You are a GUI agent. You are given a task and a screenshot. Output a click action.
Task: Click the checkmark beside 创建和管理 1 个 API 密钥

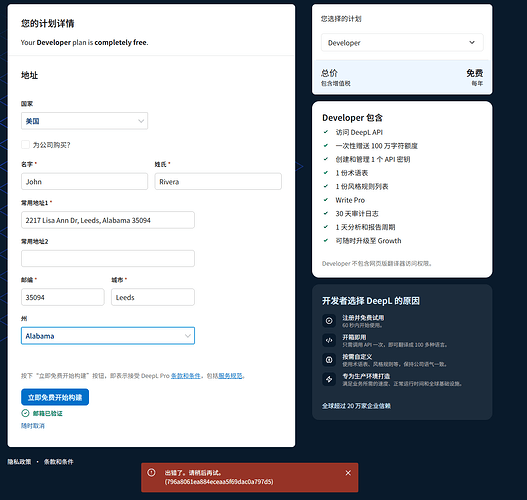coord(326,159)
